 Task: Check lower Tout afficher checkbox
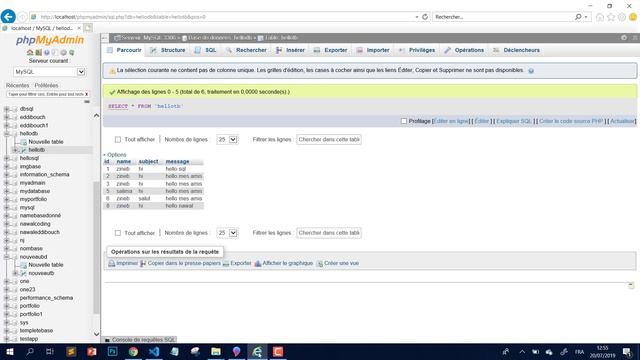[118, 233]
